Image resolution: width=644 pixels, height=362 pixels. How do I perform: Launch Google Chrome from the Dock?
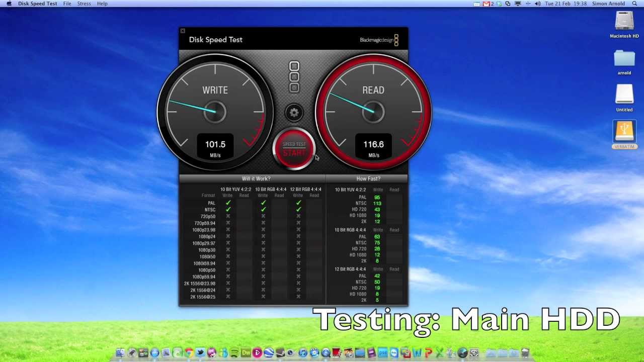tap(189, 353)
